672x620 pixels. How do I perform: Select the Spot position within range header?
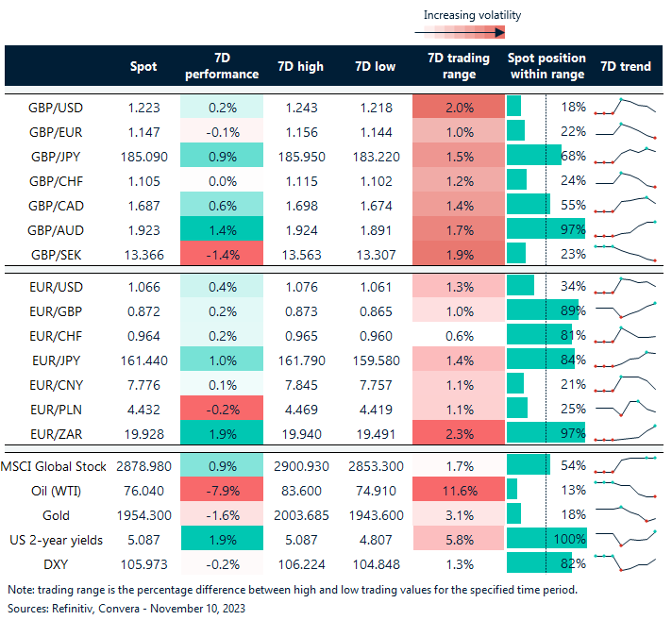pyautogui.click(x=546, y=66)
